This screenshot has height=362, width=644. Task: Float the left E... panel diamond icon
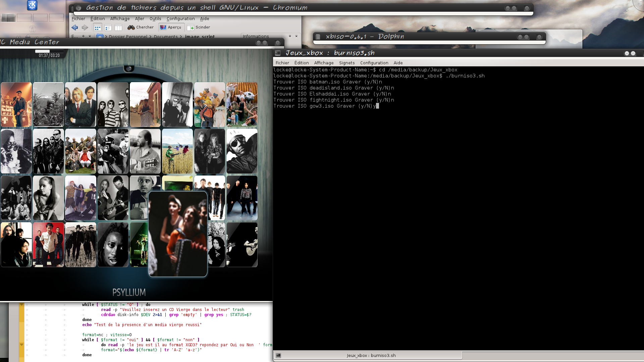(83, 36)
